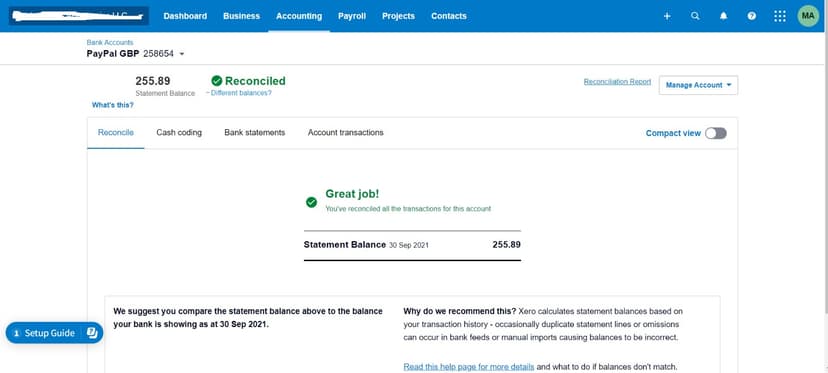The width and height of the screenshot is (828, 373).
Task: Expand the Manage Account dropdown
Action: [698, 85]
